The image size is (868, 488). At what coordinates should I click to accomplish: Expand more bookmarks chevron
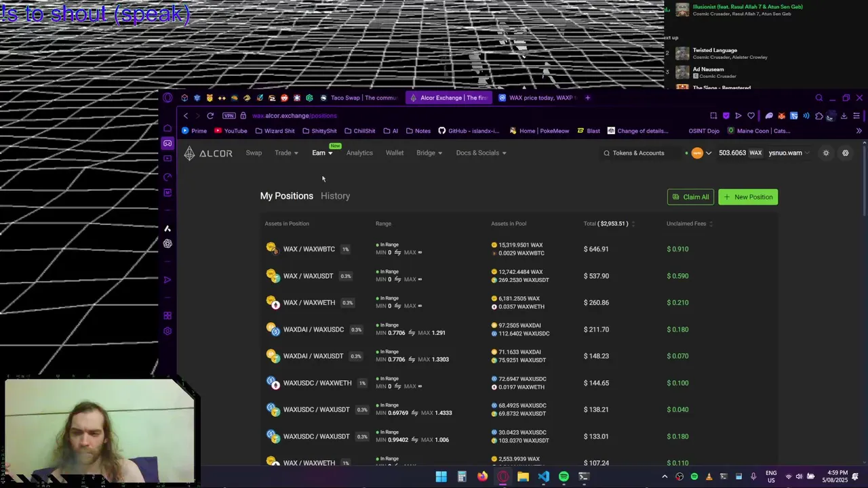click(859, 131)
